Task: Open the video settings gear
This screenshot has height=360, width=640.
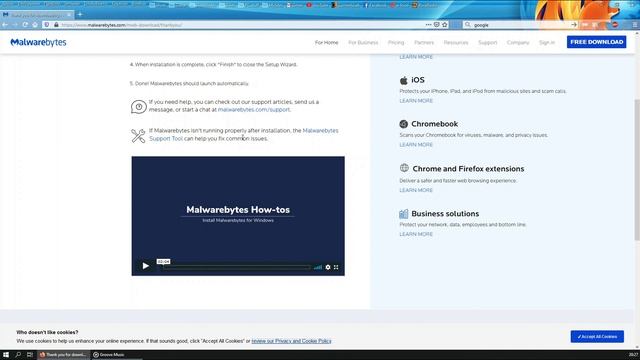Action: point(328,267)
